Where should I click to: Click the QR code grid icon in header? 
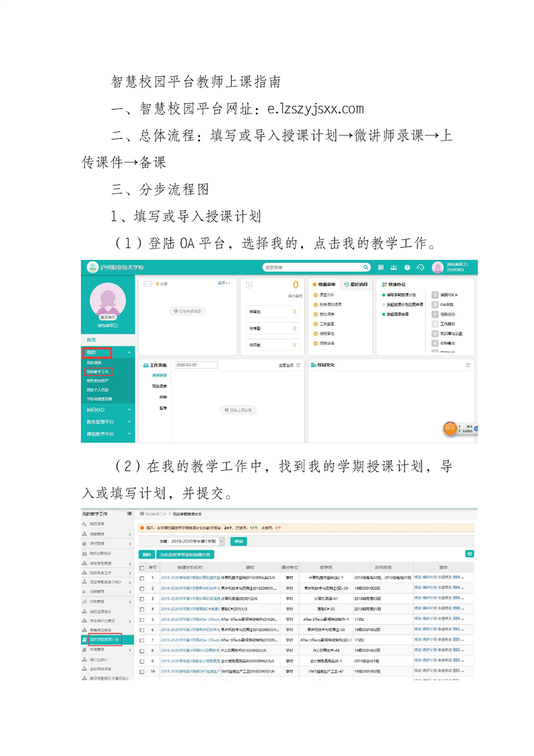click(x=381, y=267)
